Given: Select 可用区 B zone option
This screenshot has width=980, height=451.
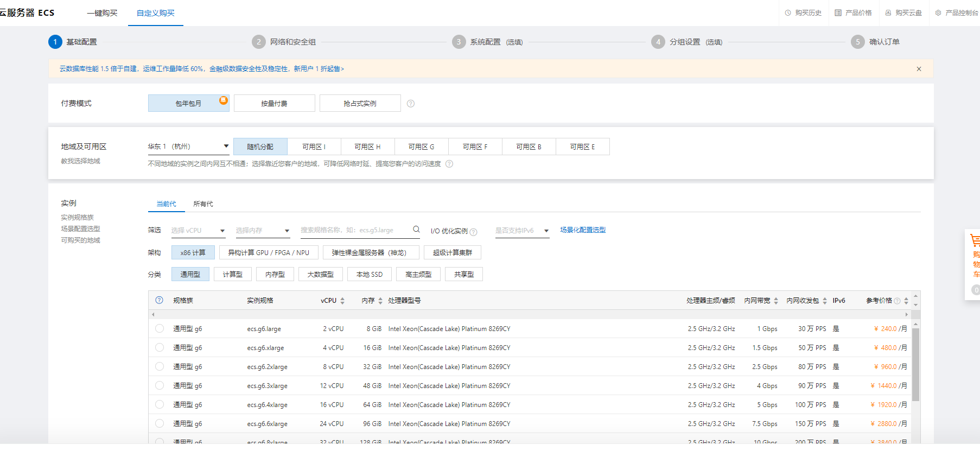Looking at the screenshot, I should click(529, 147).
